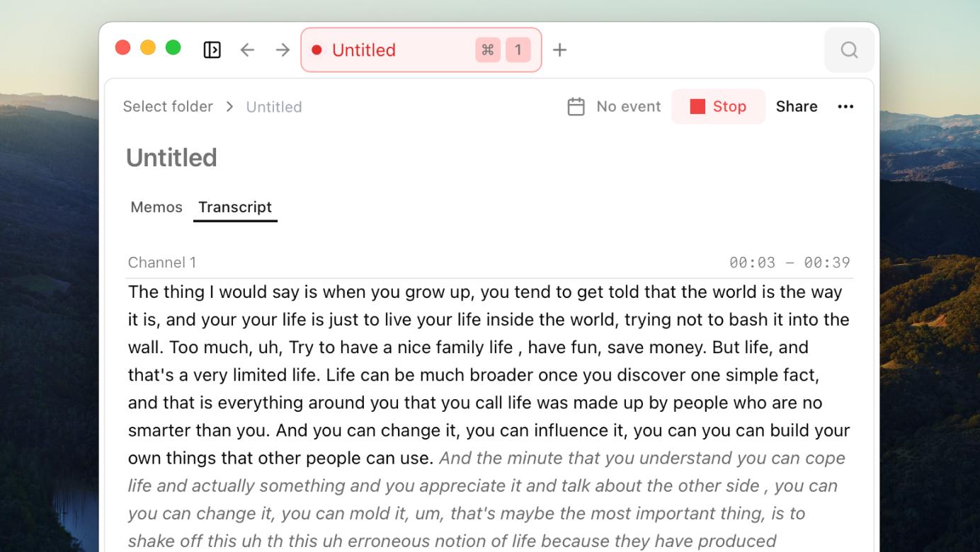This screenshot has height=552, width=980.
Task: Select the Transcript tab
Action: [235, 207]
